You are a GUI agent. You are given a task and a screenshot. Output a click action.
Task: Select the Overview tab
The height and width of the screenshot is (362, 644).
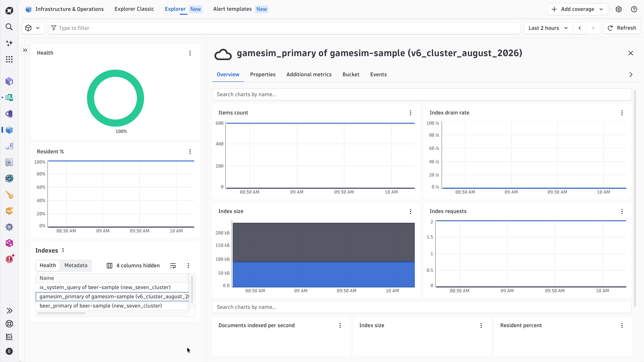pyautogui.click(x=228, y=74)
